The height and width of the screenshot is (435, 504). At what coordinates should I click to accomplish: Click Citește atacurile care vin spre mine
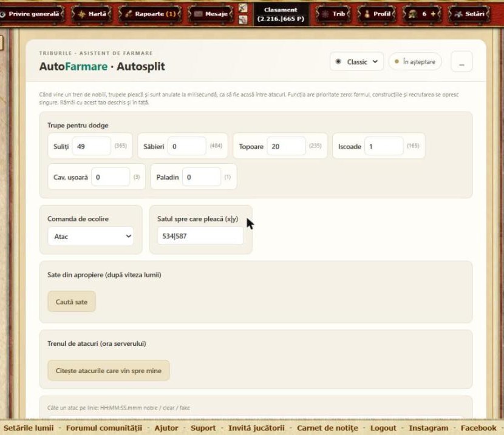[x=109, y=371]
